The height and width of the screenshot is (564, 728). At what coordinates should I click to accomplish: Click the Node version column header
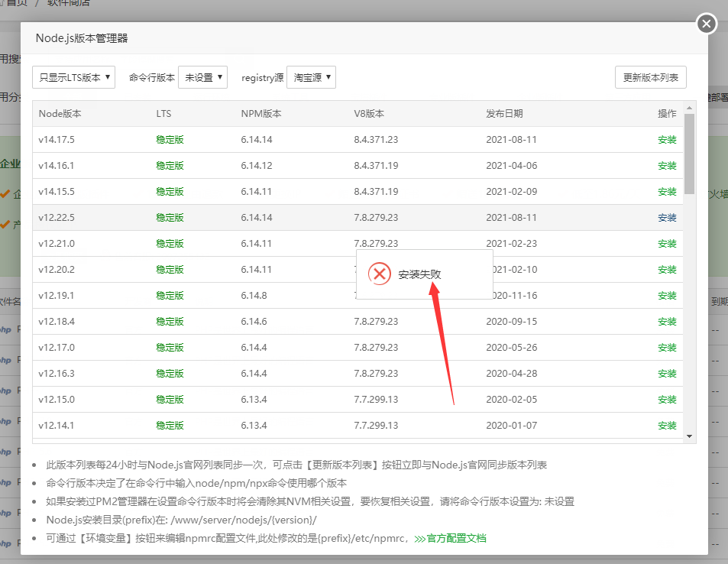(60, 114)
